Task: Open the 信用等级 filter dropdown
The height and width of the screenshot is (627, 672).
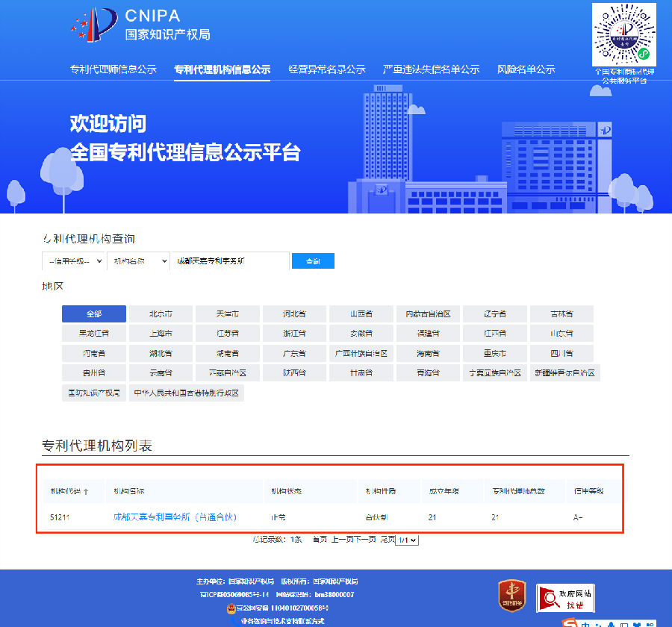Action: point(74,261)
